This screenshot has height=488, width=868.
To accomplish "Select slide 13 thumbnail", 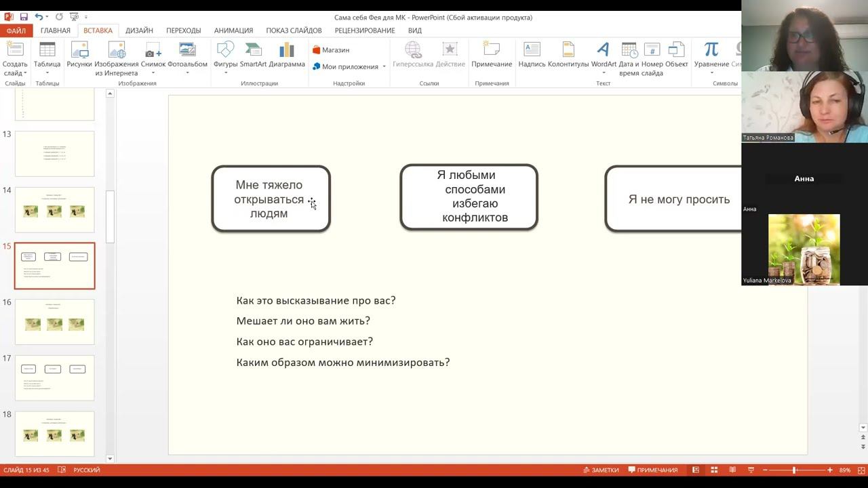I will [54, 154].
